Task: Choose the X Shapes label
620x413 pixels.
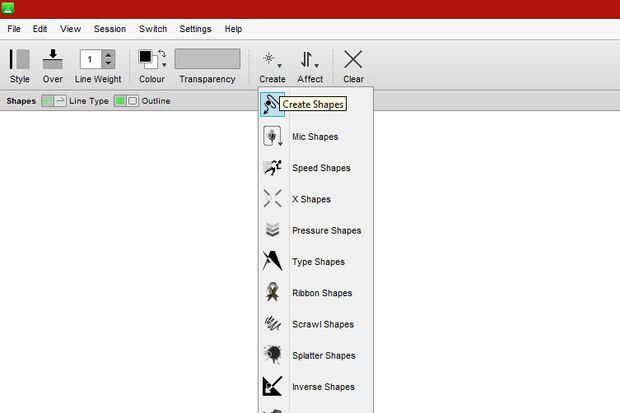Action: pyautogui.click(x=311, y=199)
